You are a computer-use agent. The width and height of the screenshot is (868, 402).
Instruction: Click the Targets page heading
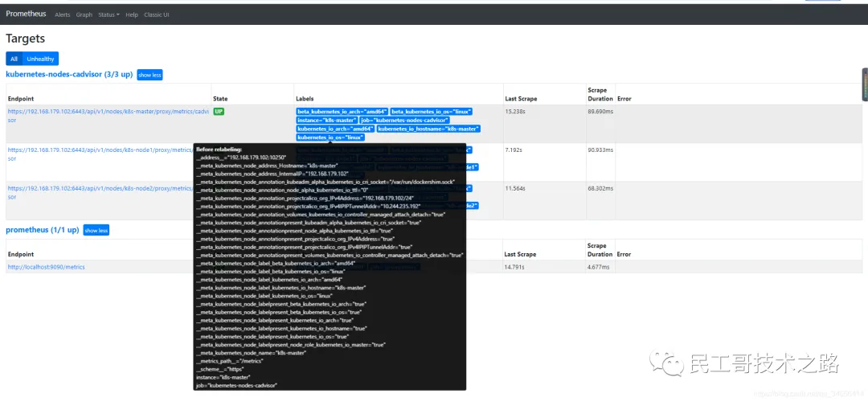(26, 39)
